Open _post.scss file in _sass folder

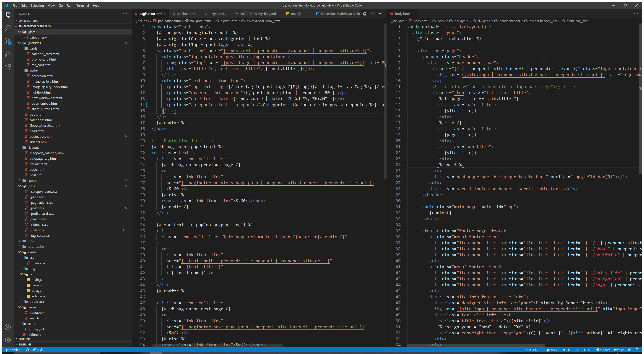(x=37, y=208)
